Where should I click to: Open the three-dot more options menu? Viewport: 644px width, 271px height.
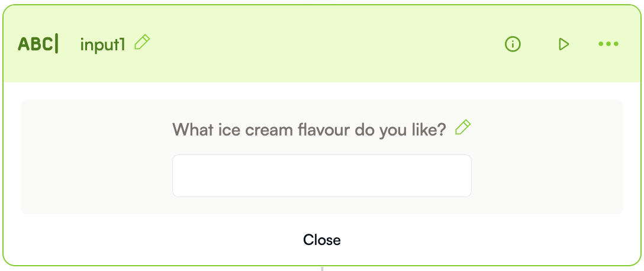click(x=608, y=44)
